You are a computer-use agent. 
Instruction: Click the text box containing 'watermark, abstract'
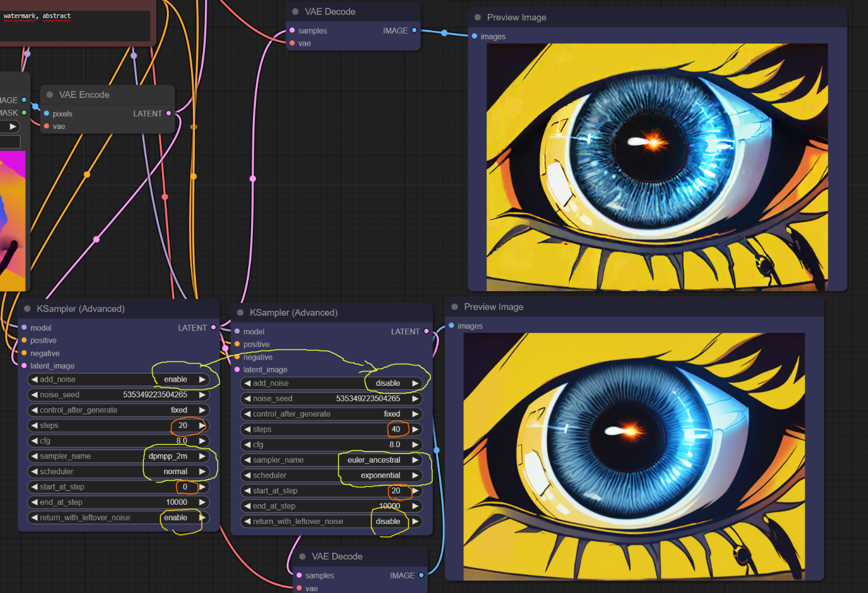click(x=74, y=25)
